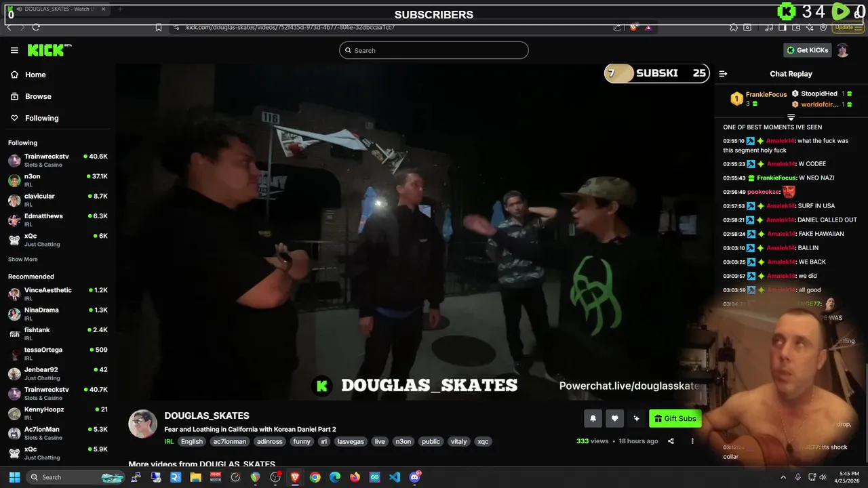This screenshot has height=488, width=868.
Task: Bookmark this page in browser
Action: tap(158, 27)
